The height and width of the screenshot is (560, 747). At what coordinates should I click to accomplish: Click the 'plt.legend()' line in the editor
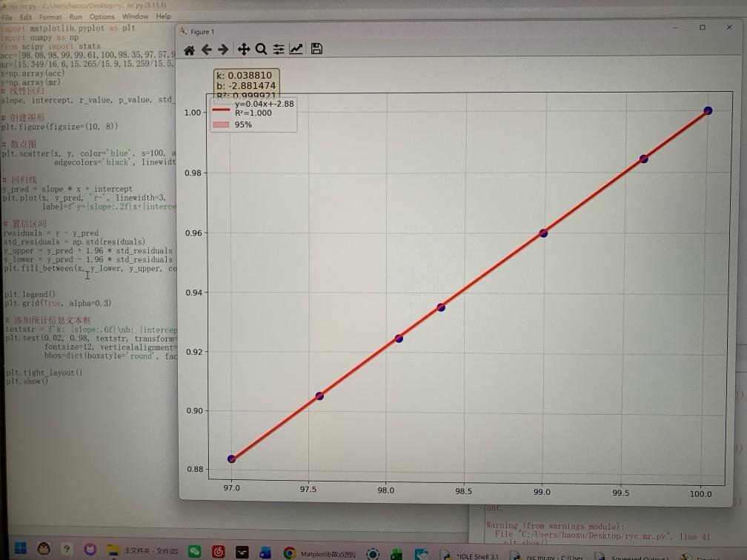[30, 294]
